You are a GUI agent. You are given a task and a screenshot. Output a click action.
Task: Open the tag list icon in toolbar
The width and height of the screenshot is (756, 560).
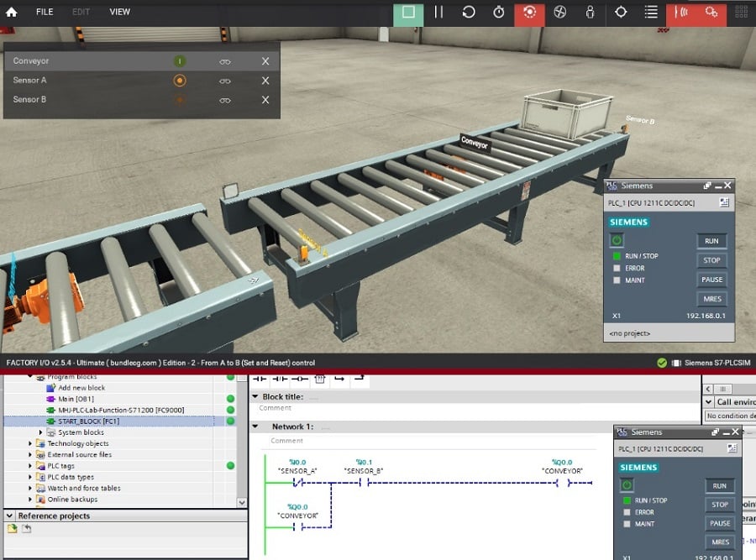[651, 12]
